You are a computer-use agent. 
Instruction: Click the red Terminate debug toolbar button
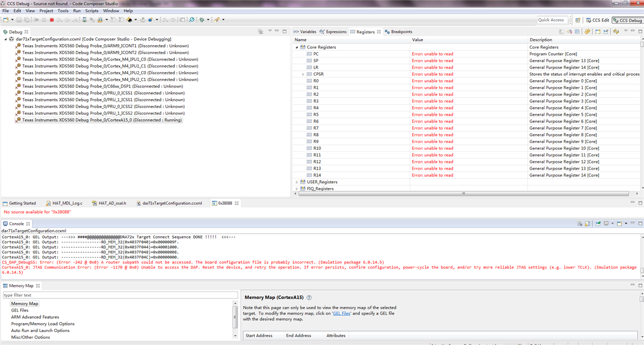(52, 20)
